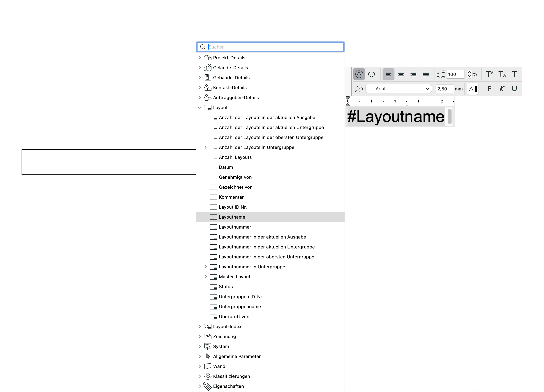This screenshot has width=544, height=392.
Task: Open the favorites star menu
Action: (x=359, y=89)
